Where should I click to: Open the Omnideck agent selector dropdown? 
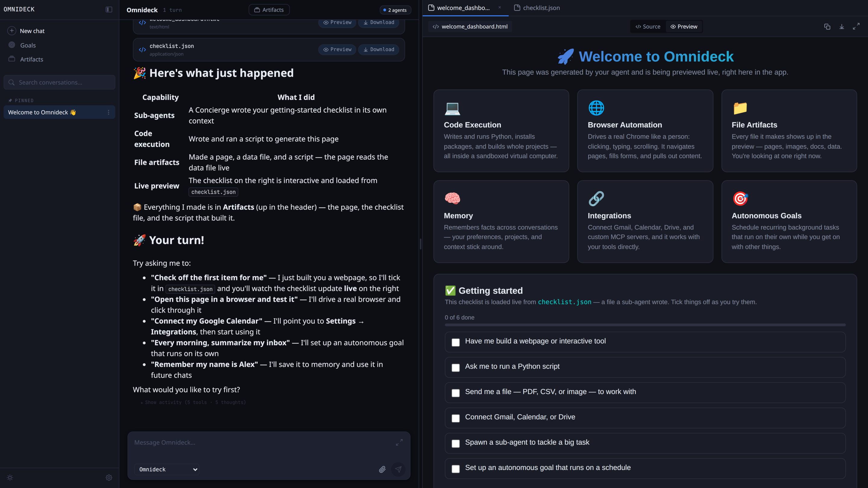click(x=167, y=470)
